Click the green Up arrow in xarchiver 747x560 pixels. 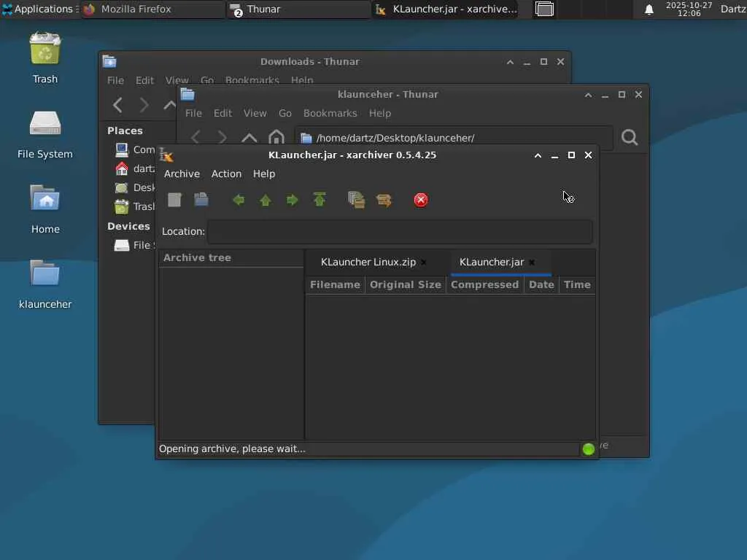pos(266,200)
